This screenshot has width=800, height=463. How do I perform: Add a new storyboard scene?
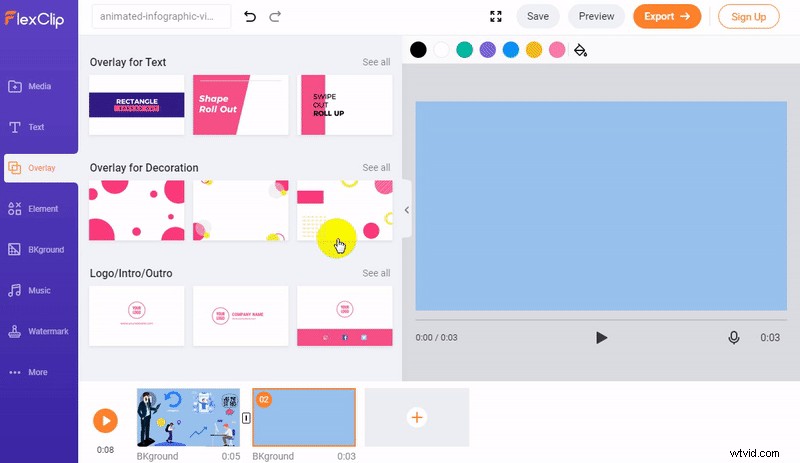[x=417, y=417]
